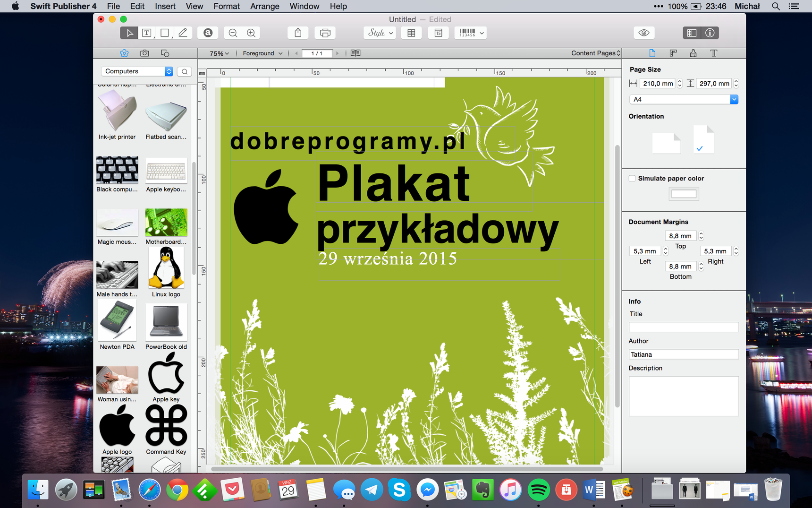
Task: Toggle the inspector info button
Action: 710,33
